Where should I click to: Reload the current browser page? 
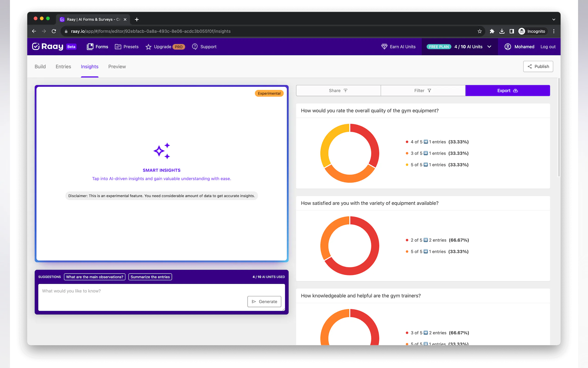click(x=54, y=31)
